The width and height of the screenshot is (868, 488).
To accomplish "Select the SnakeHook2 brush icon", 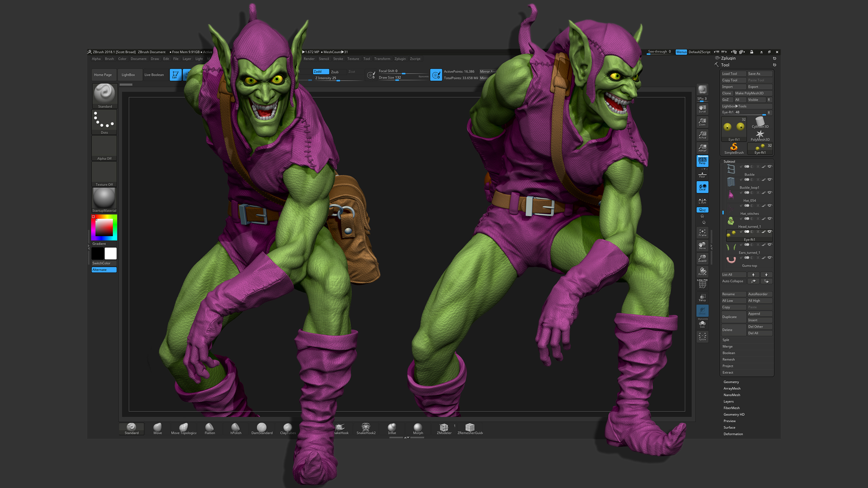I will pyautogui.click(x=366, y=428).
